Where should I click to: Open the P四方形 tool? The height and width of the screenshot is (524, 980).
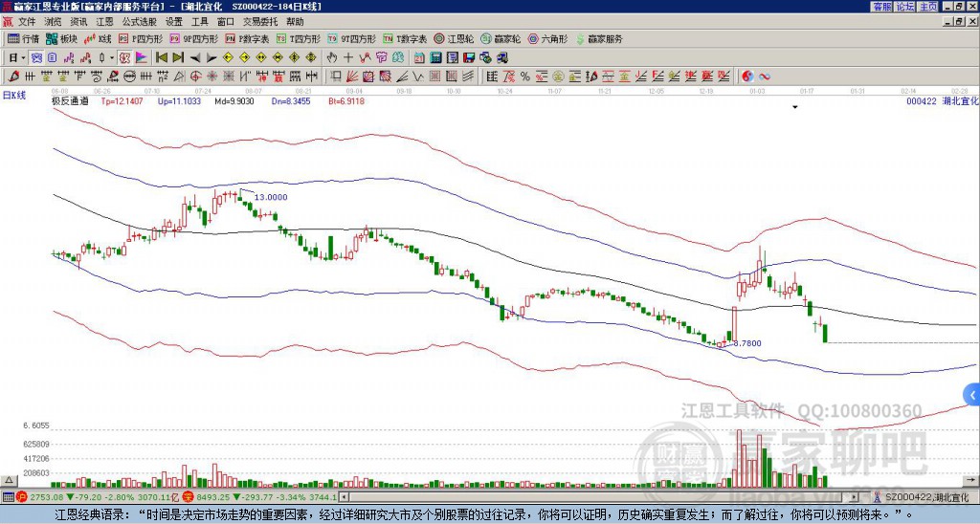(x=141, y=38)
